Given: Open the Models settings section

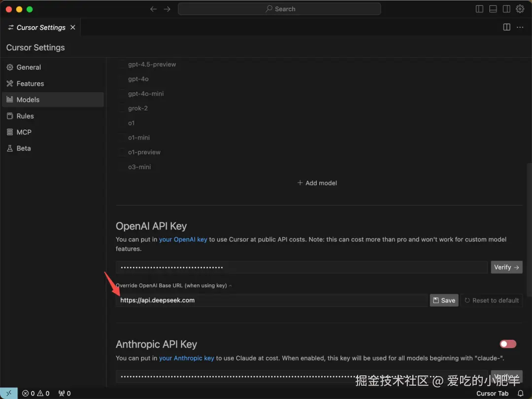Looking at the screenshot, I should tap(53, 100).
